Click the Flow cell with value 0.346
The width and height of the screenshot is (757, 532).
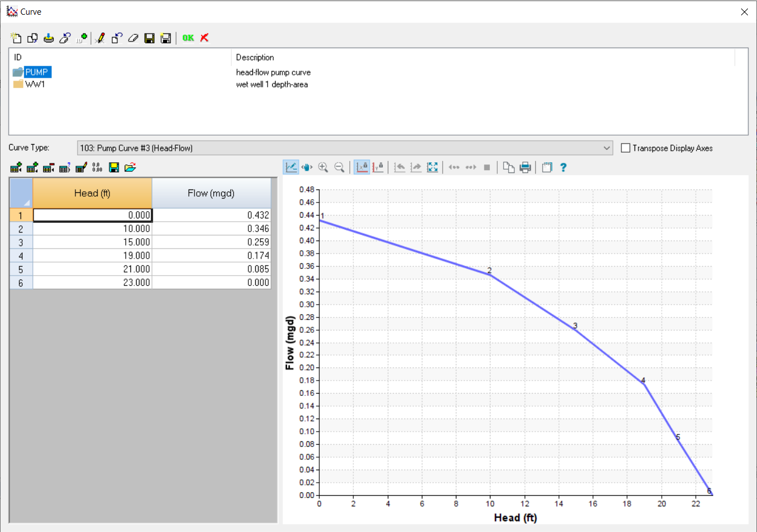[x=212, y=229]
